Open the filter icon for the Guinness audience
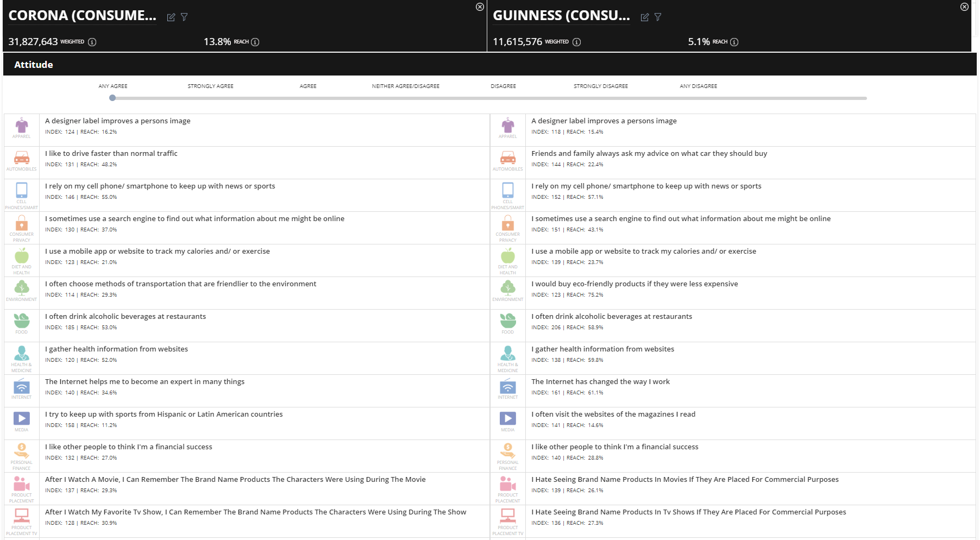980x540 pixels. click(658, 17)
